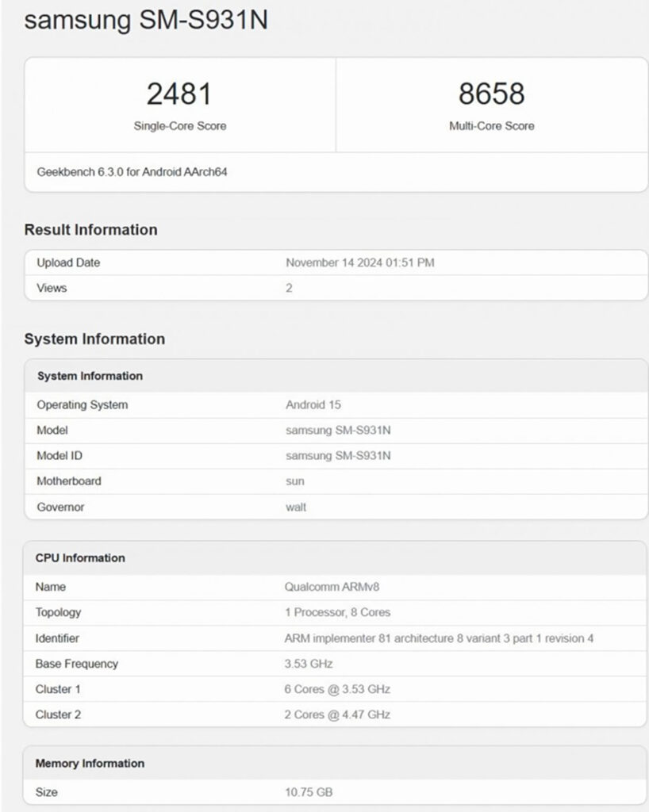
Task: Select the date November 14 2024 01:51 PM
Action: [x=360, y=262]
